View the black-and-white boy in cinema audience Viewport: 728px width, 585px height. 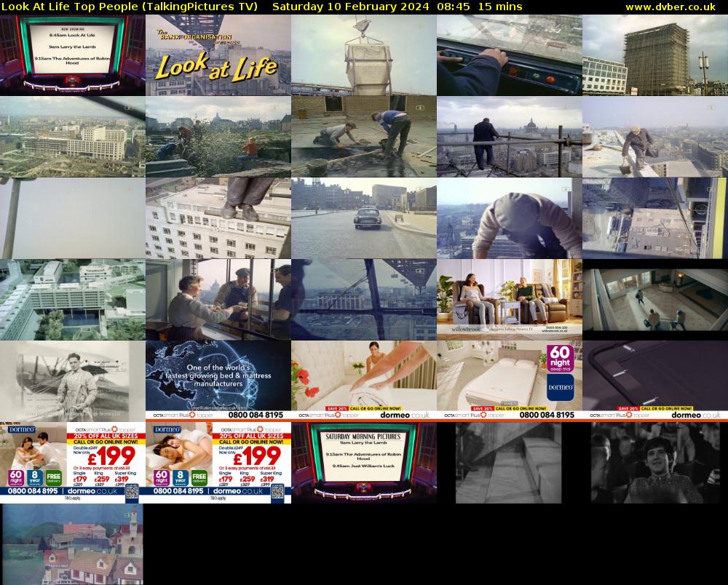coord(655,463)
